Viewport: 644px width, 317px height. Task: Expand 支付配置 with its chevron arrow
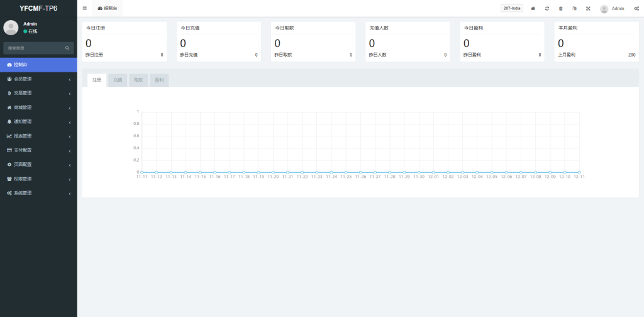[70, 151]
